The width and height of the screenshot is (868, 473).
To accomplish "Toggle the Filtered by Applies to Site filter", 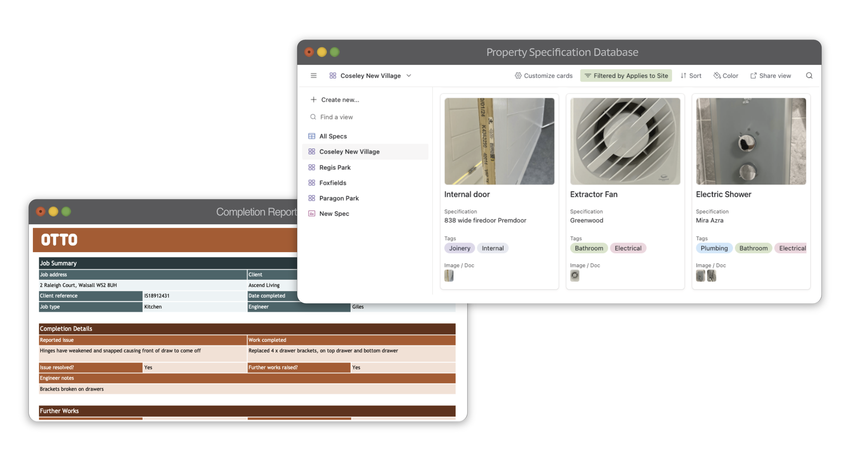I will click(x=626, y=76).
